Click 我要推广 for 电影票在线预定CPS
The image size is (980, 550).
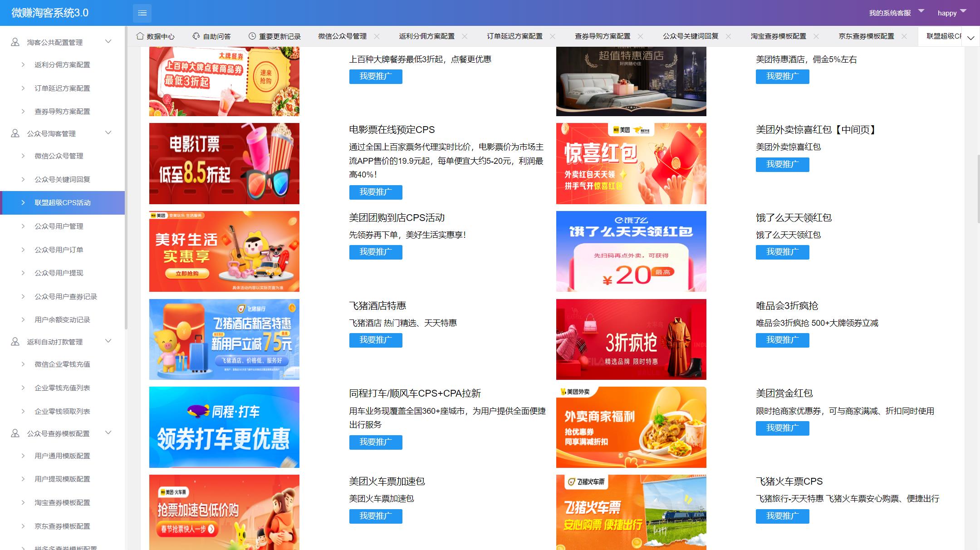(376, 192)
